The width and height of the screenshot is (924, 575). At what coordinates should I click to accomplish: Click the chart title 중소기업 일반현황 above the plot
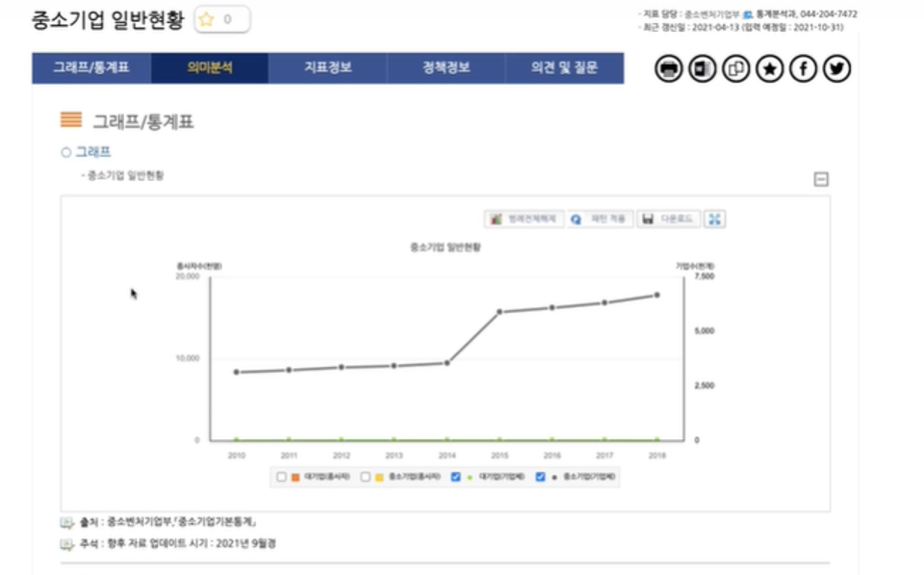click(446, 248)
